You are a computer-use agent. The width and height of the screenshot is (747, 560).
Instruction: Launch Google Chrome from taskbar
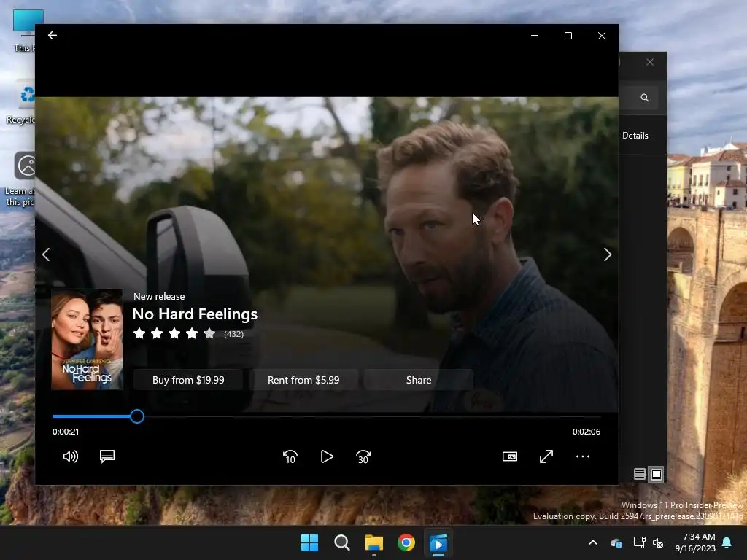(x=406, y=542)
